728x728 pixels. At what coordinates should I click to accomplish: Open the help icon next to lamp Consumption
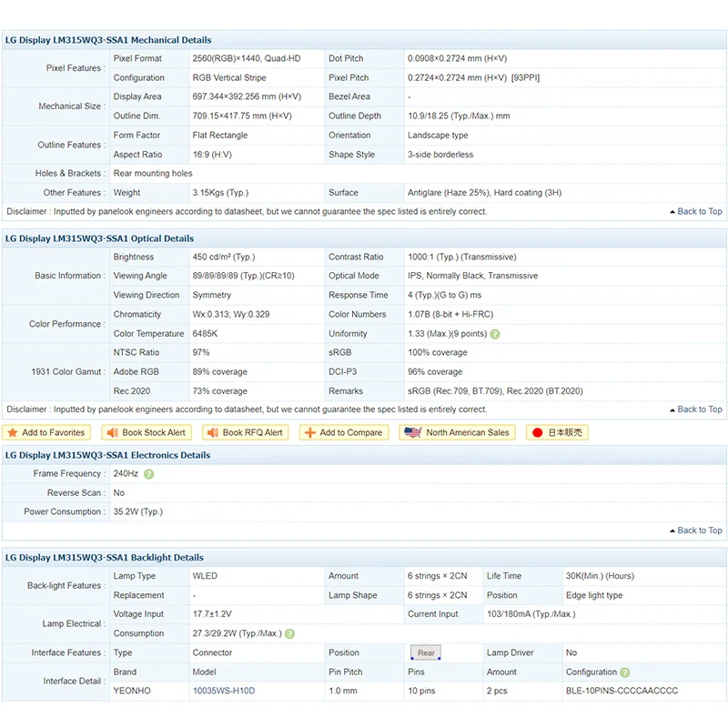(x=289, y=633)
